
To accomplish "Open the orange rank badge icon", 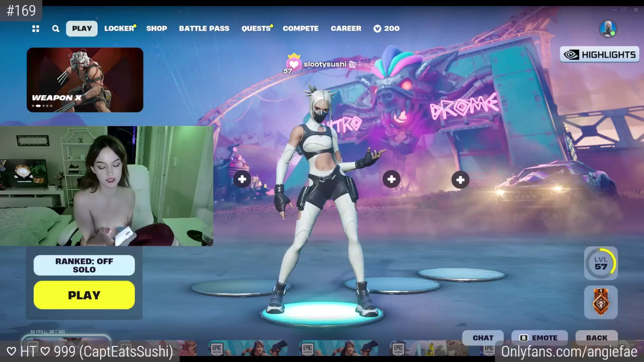I will click(601, 302).
